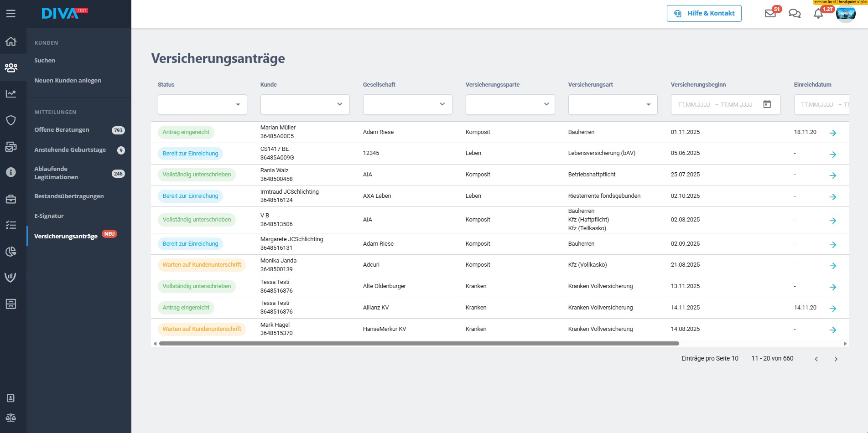Open the notifications bell icon
This screenshot has height=433, width=868.
[x=818, y=14]
